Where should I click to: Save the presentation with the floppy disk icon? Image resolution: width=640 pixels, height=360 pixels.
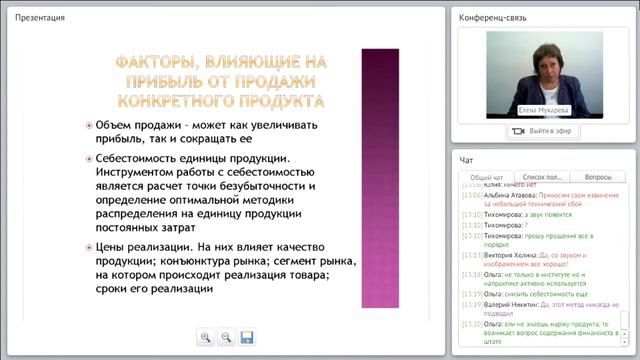[x=247, y=337]
